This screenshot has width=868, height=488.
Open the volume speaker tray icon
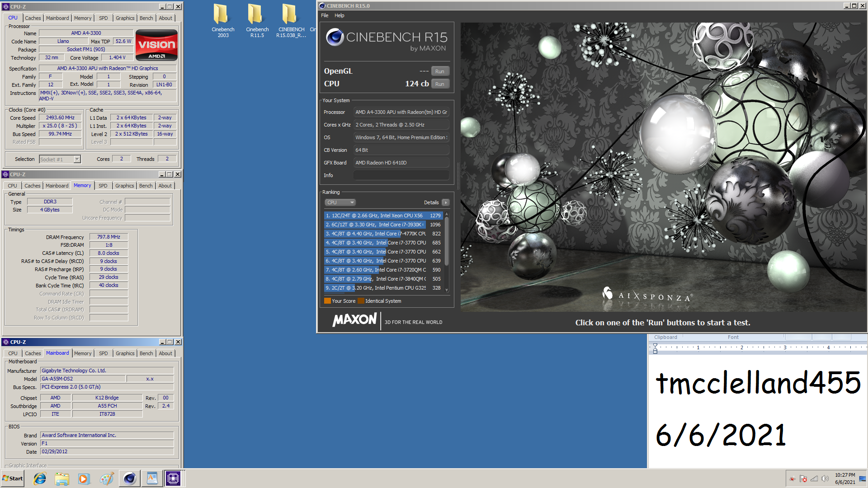coord(825,479)
